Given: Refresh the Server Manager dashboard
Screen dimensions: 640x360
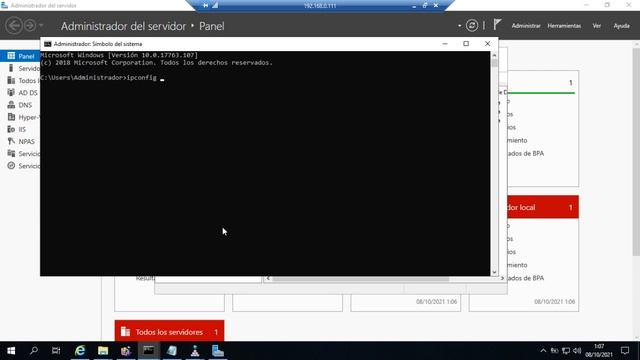Looking at the screenshot, I should (x=472, y=26).
